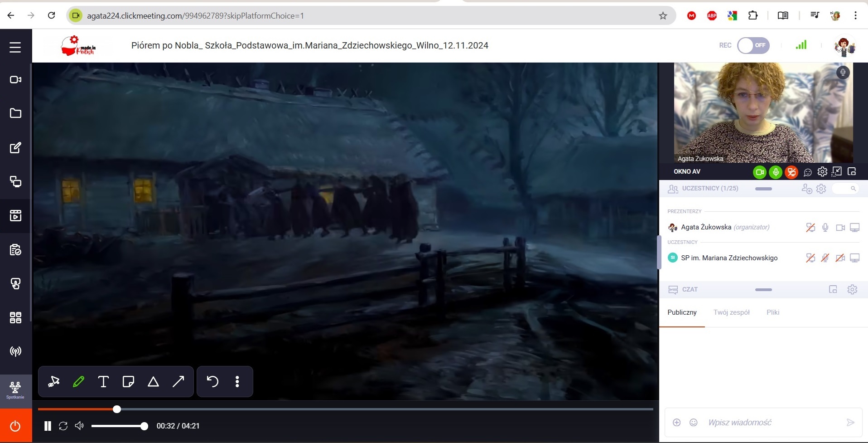Viewport: 868px width, 443px height.
Task: Toggle the green camera button in OKNO AV
Action: [760, 172]
